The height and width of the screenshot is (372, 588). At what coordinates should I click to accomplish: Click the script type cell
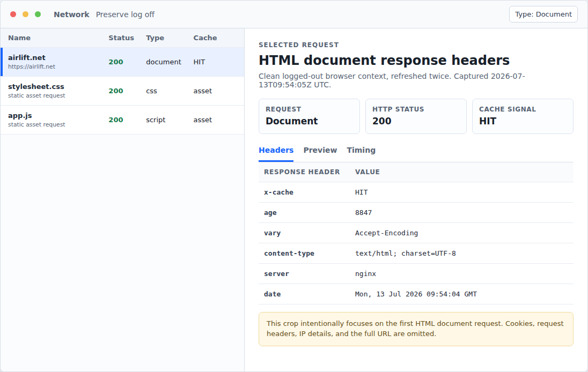coord(156,120)
